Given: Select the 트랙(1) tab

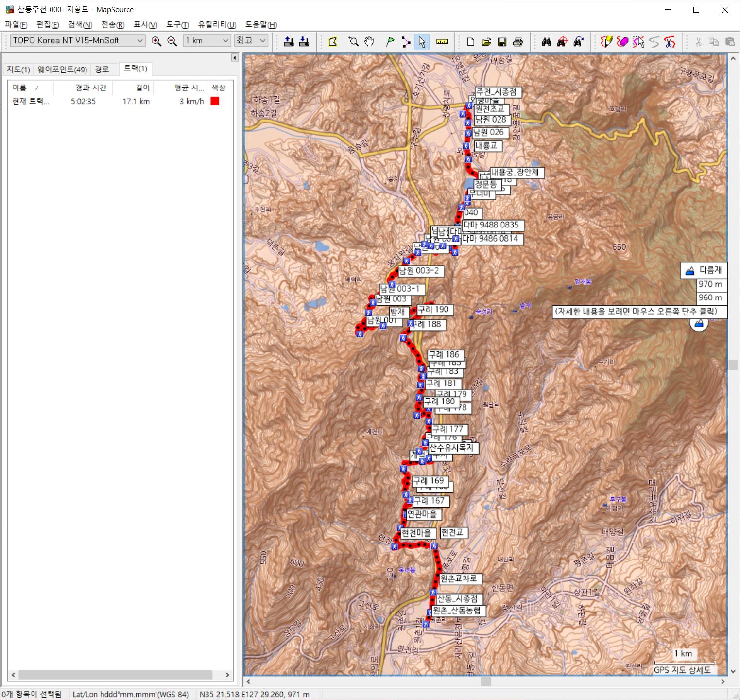Looking at the screenshot, I should tap(136, 69).
